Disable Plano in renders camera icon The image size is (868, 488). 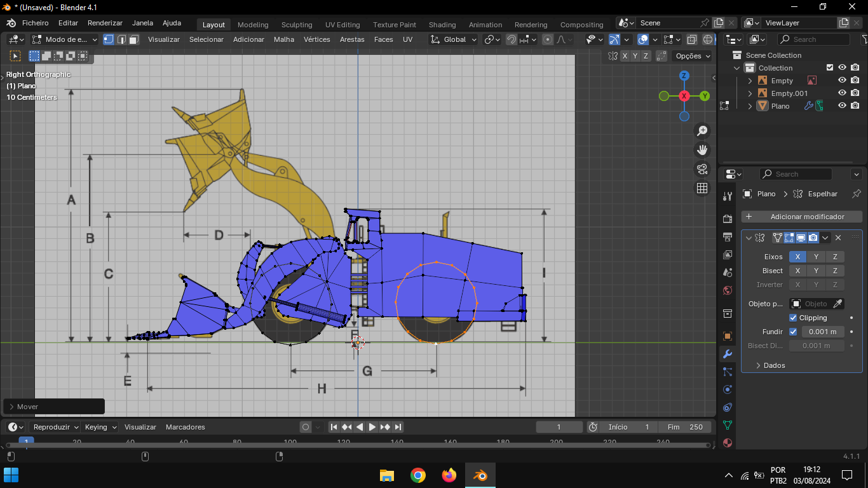tap(855, 105)
